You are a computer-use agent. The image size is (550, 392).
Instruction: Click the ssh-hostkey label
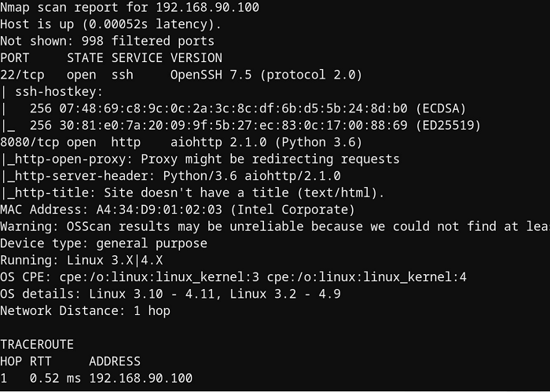(59, 92)
